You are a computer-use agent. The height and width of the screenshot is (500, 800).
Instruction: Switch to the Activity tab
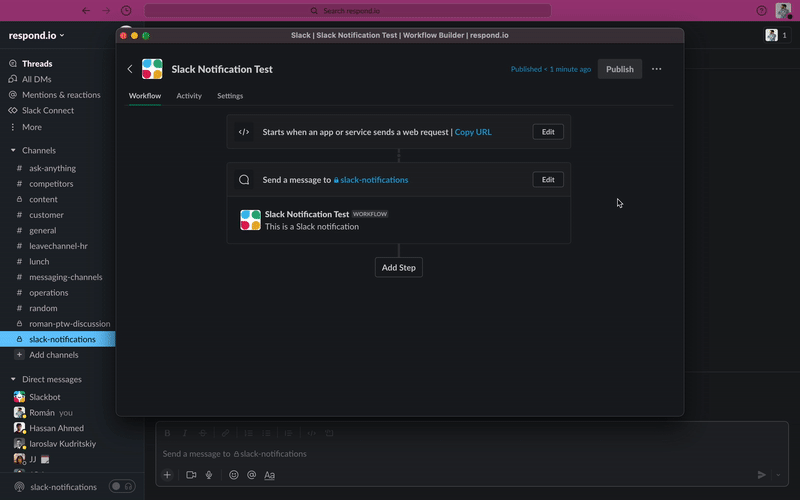(189, 96)
